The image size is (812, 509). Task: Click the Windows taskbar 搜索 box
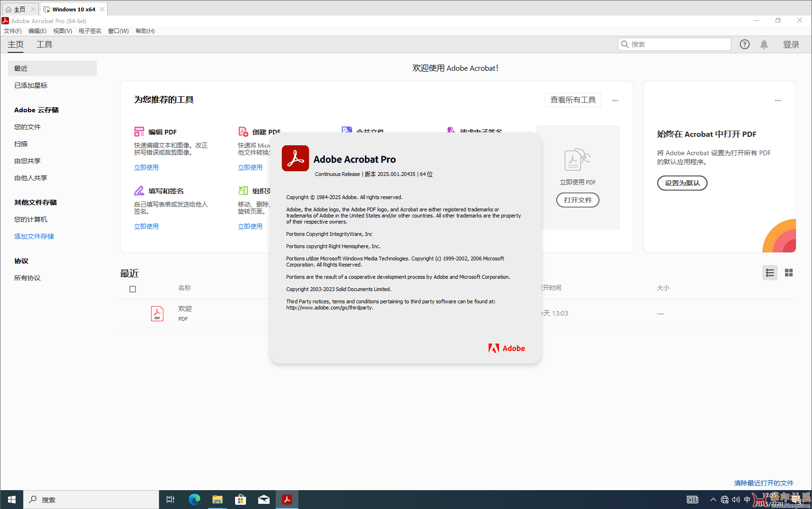[91, 500]
